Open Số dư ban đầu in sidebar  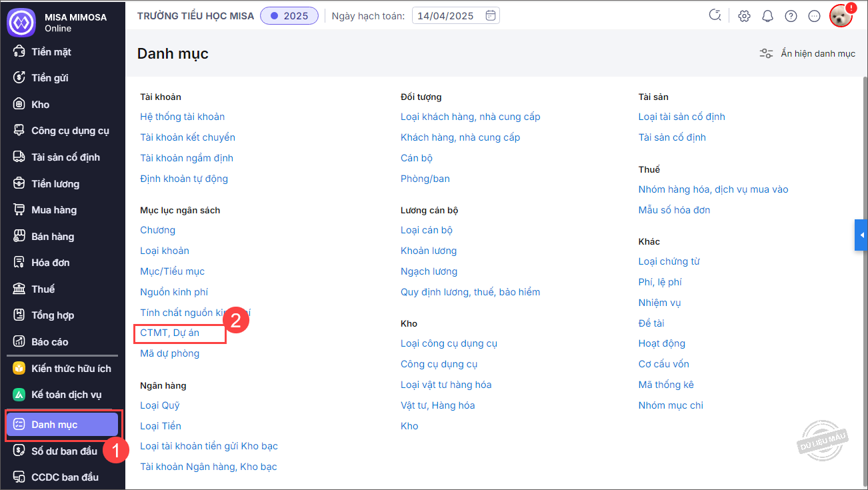point(64,451)
